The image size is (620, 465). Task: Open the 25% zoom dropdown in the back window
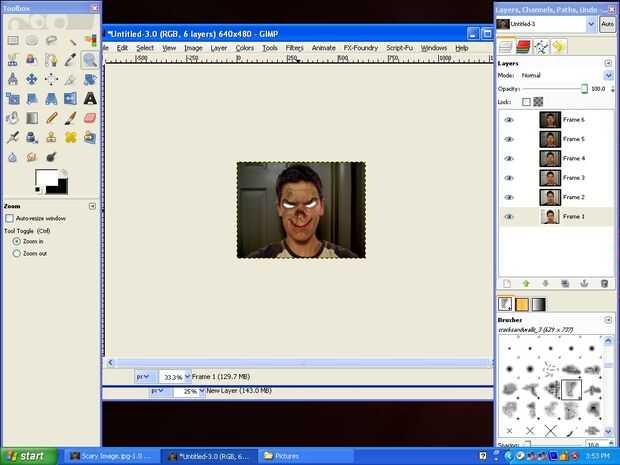click(x=202, y=391)
